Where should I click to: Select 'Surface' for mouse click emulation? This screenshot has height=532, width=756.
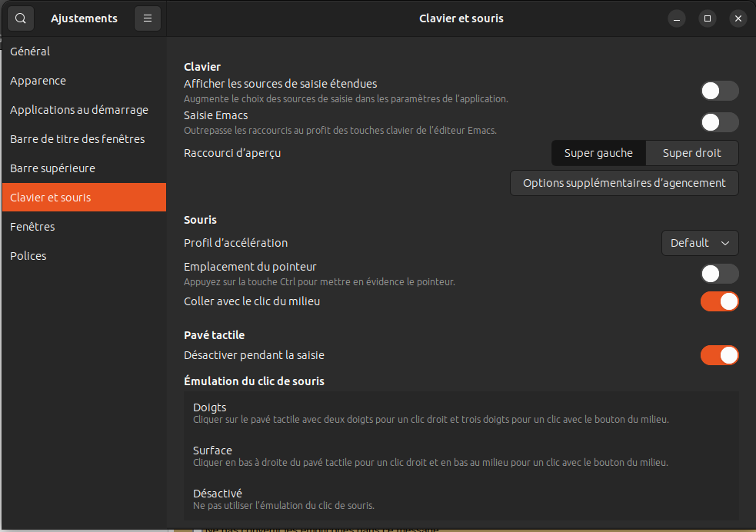pos(461,455)
